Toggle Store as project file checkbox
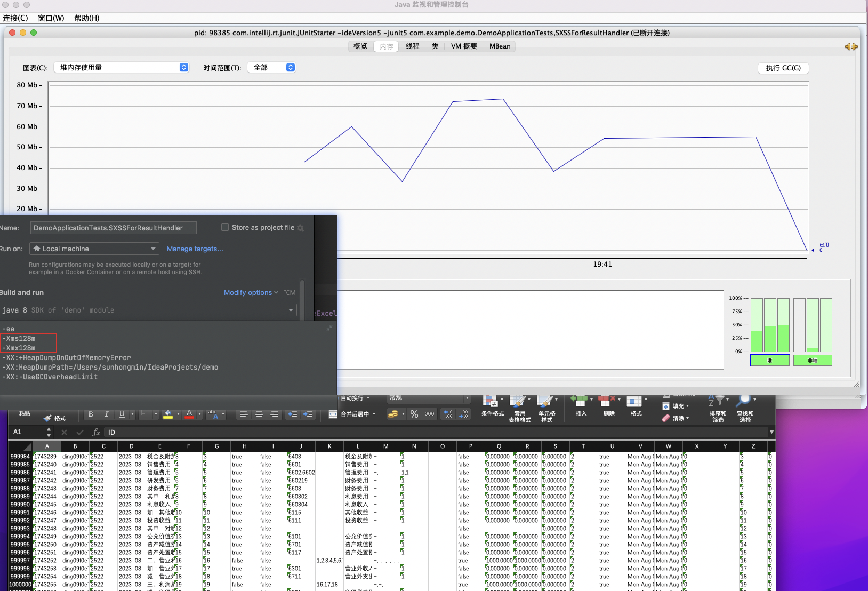868x591 pixels. (x=225, y=227)
